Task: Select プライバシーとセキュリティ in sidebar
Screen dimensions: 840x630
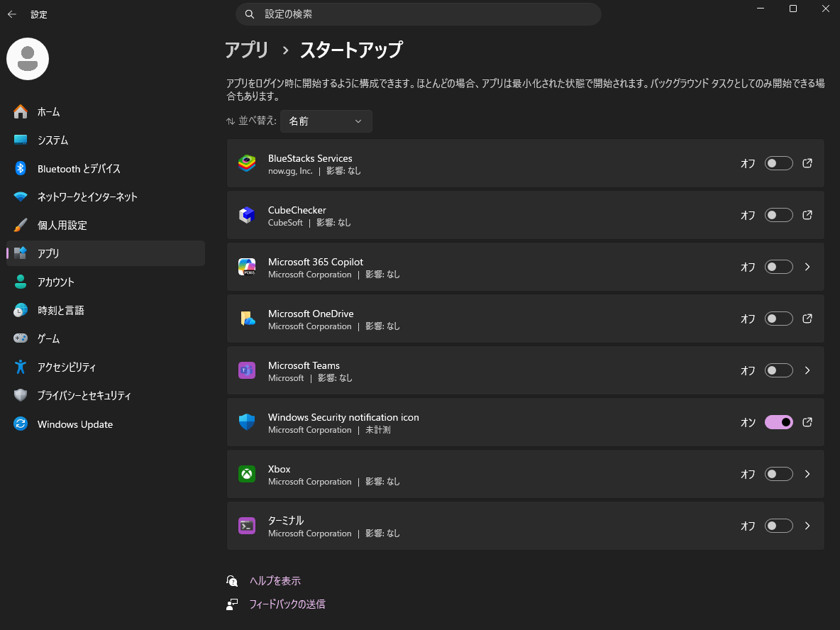Action: point(84,396)
